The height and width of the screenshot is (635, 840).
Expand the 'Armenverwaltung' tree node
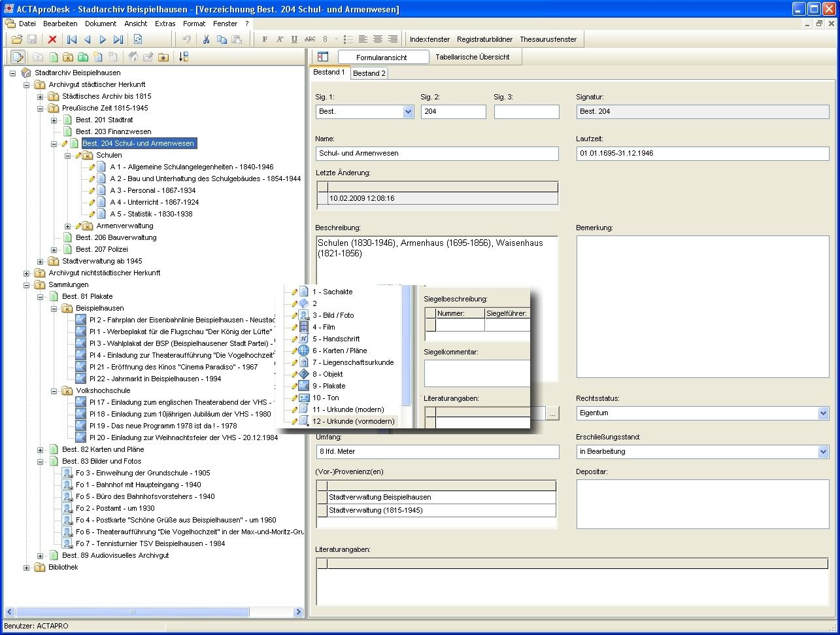(68, 226)
